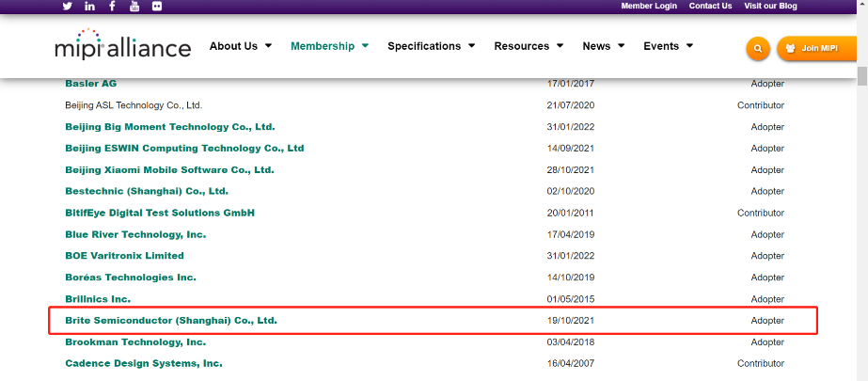This screenshot has width=868, height=381.
Task: Expand the About Us dropdown menu
Action: [x=241, y=46]
